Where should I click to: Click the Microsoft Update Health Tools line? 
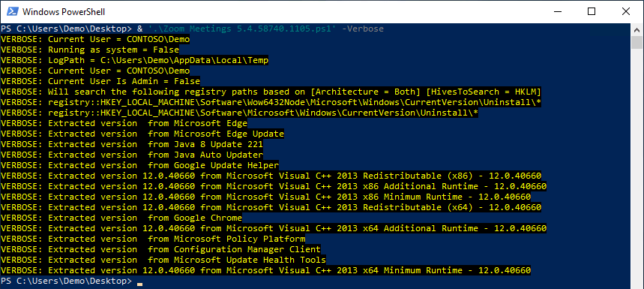point(163,260)
